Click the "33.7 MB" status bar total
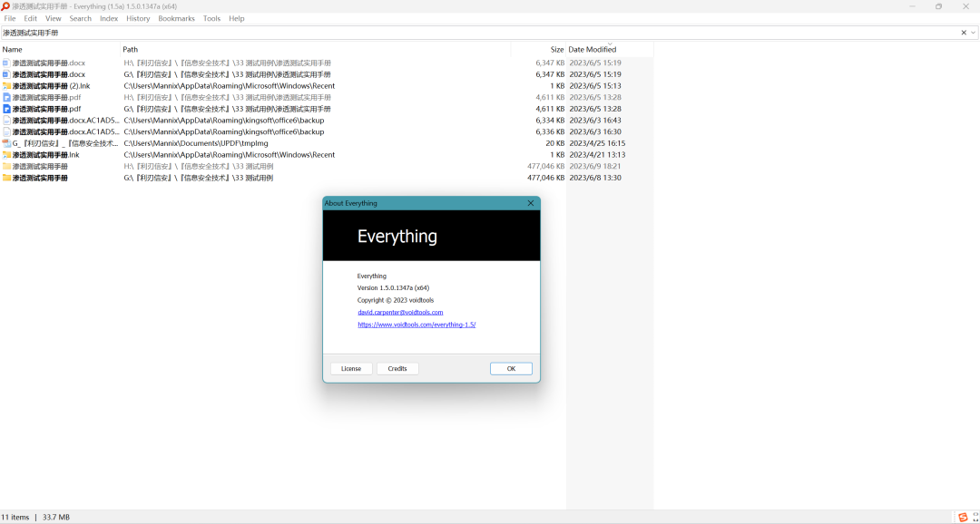The width and height of the screenshot is (980, 524). (56, 517)
